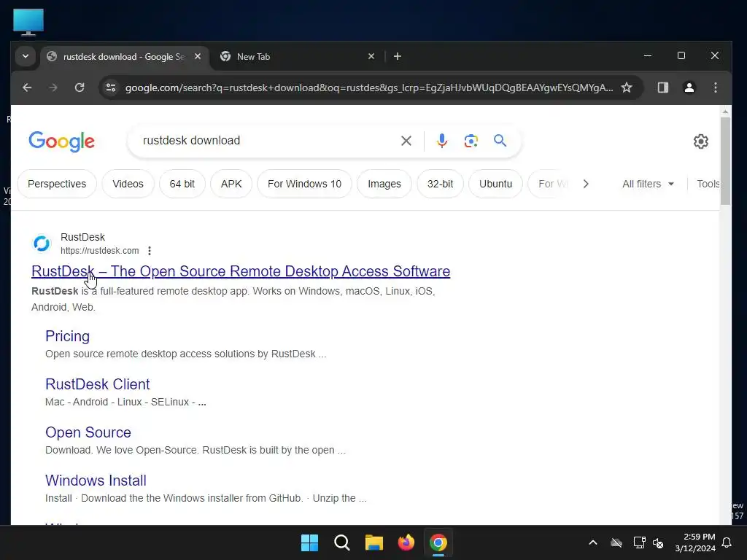Switch to Images results
Viewport: 747px width, 560px height.
384,184
